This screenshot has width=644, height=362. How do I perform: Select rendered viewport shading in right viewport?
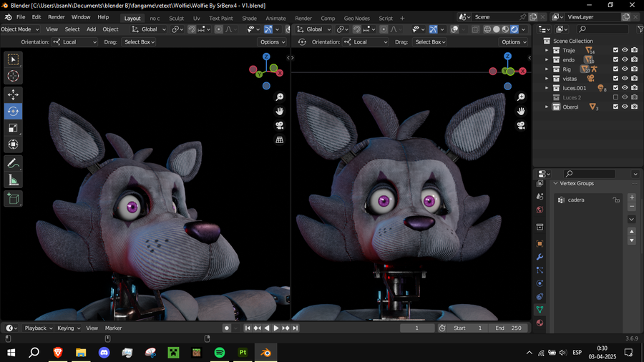coord(514,29)
